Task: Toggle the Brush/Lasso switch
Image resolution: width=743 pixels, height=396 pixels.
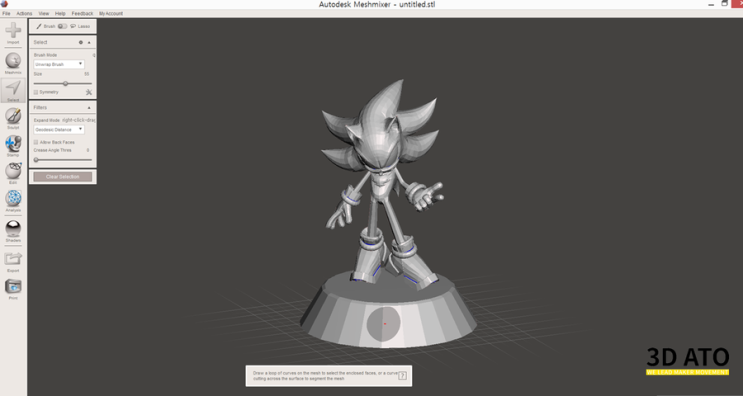Action: 62,27
